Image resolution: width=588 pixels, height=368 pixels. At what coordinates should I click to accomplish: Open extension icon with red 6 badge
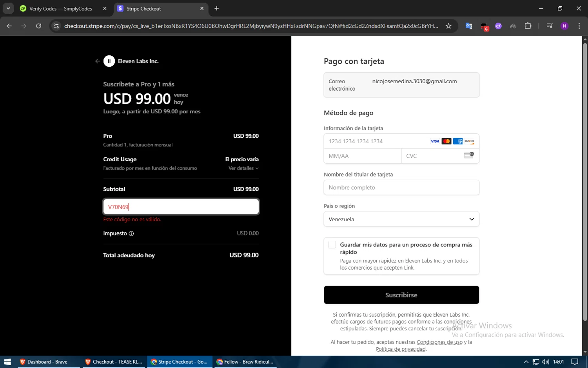[x=484, y=26]
